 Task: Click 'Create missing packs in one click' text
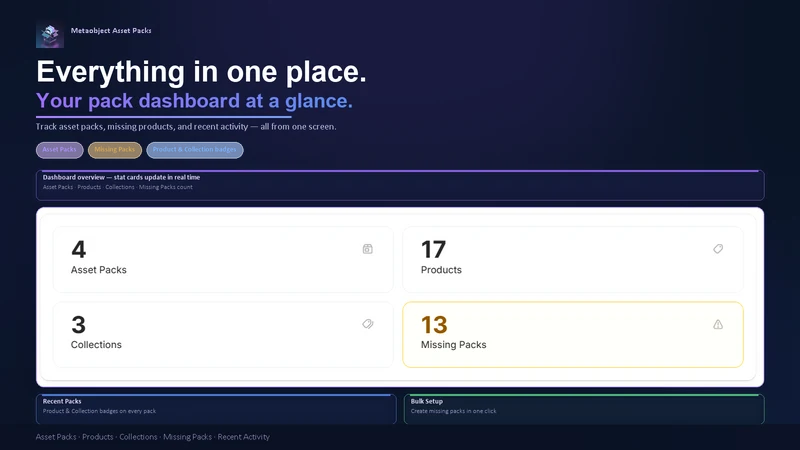[454, 411]
